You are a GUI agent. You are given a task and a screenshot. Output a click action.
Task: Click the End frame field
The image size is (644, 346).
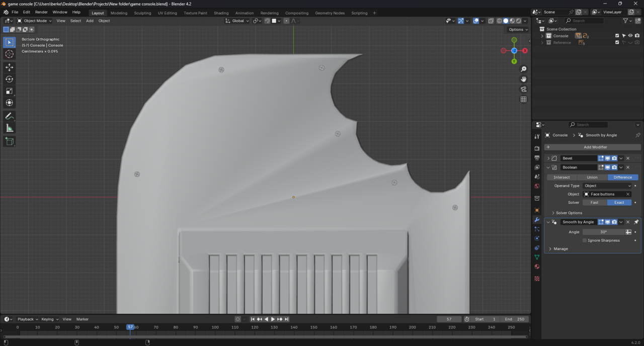click(515, 319)
